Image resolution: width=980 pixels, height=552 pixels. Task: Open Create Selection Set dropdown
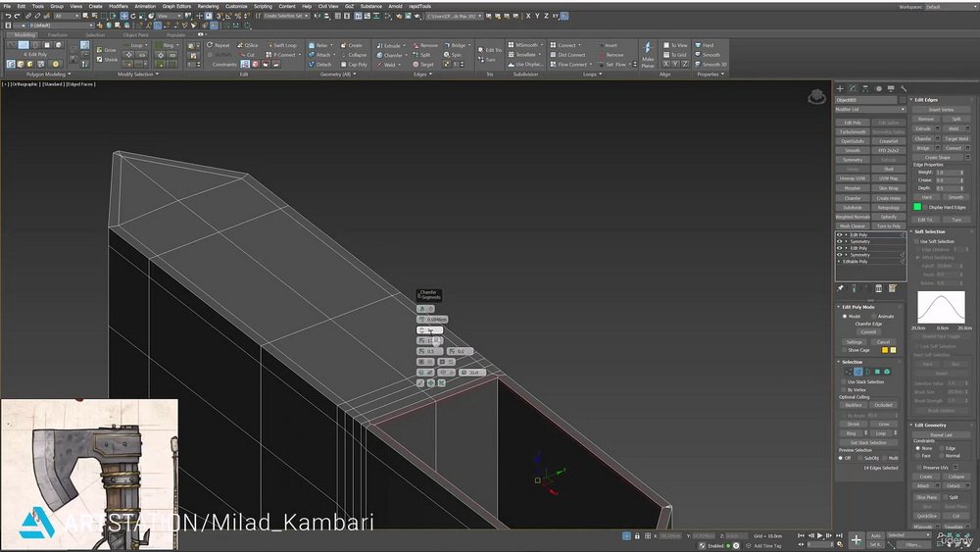pos(285,16)
